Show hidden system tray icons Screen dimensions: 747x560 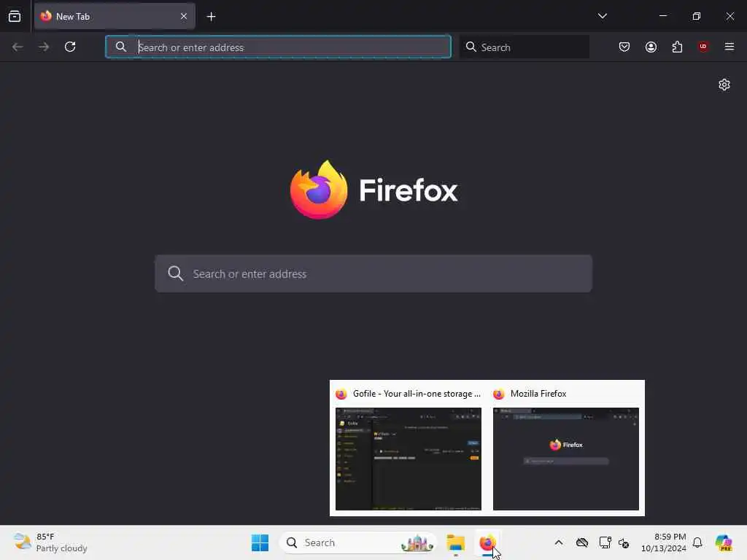click(559, 542)
